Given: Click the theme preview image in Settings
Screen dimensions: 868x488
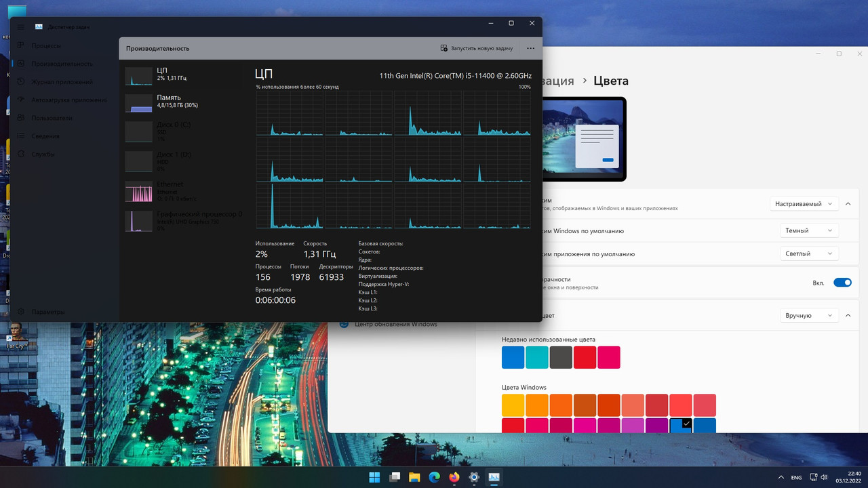Looking at the screenshot, I should pyautogui.click(x=585, y=139).
